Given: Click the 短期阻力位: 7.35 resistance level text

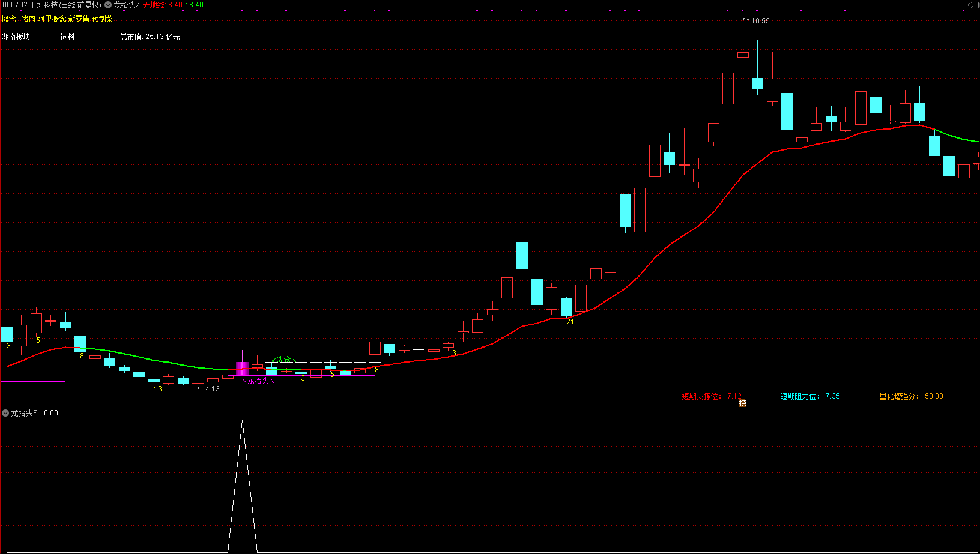Looking at the screenshot, I should pyautogui.click(x=810, y=396).
